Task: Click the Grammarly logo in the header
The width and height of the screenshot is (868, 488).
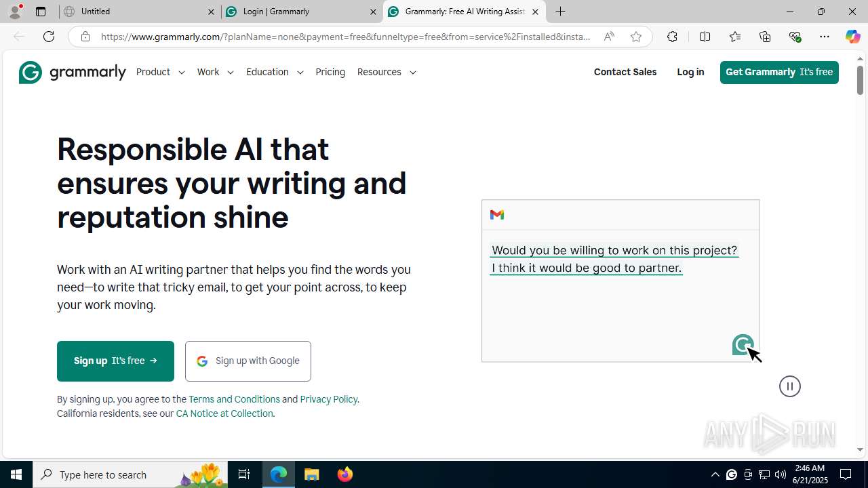Action: click(72, 72)
